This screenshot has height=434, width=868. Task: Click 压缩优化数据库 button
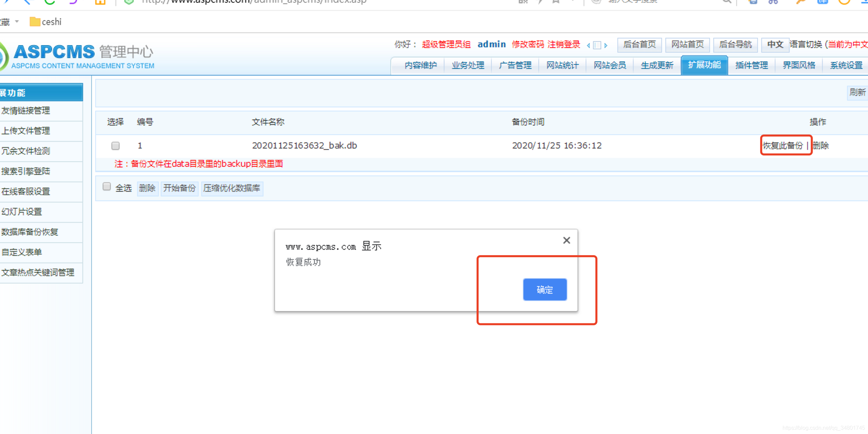click(232, 188)
